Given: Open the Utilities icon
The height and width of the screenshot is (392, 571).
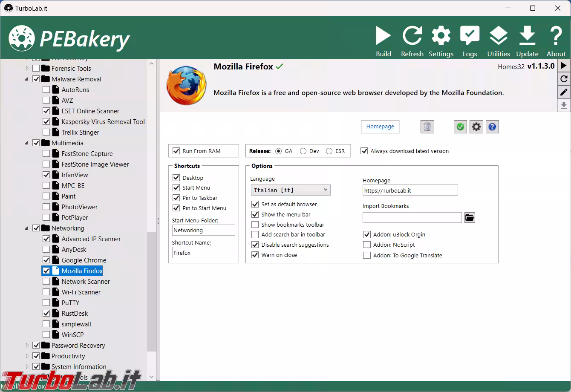Looking at the screenshot, I should coord(498,36).
